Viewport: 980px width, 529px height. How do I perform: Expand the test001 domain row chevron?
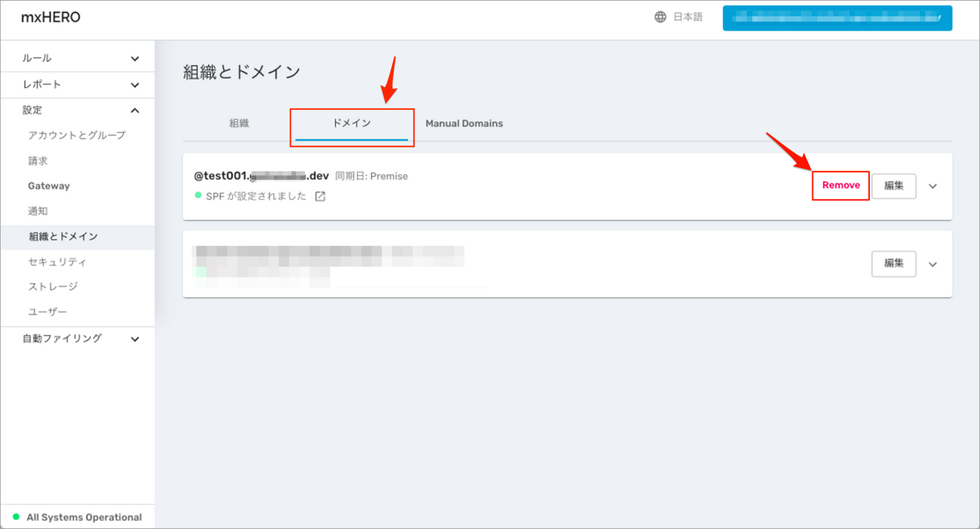pyautogui.click(x=934, y=186)
